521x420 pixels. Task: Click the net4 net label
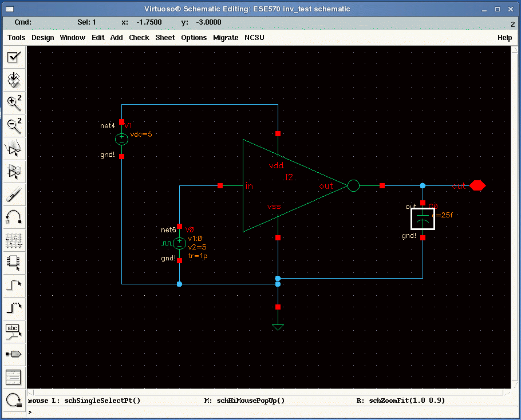pyautogui.click(x=108, y=125)
